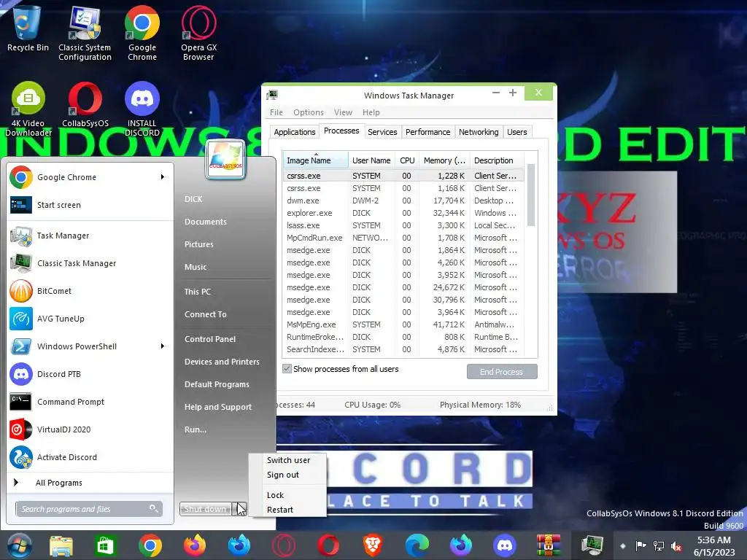Click the Shut down button

coord(205,508)
